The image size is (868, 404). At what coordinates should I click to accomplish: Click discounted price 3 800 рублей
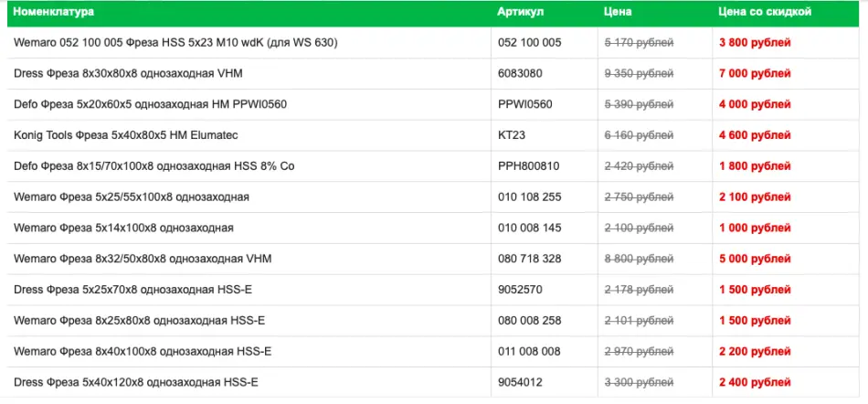pos(755,42)
